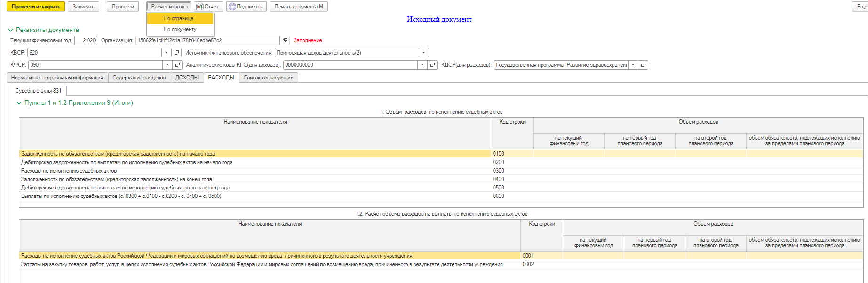
Task: Open the КФСР dropdown arrow
Action: [167, 65]
